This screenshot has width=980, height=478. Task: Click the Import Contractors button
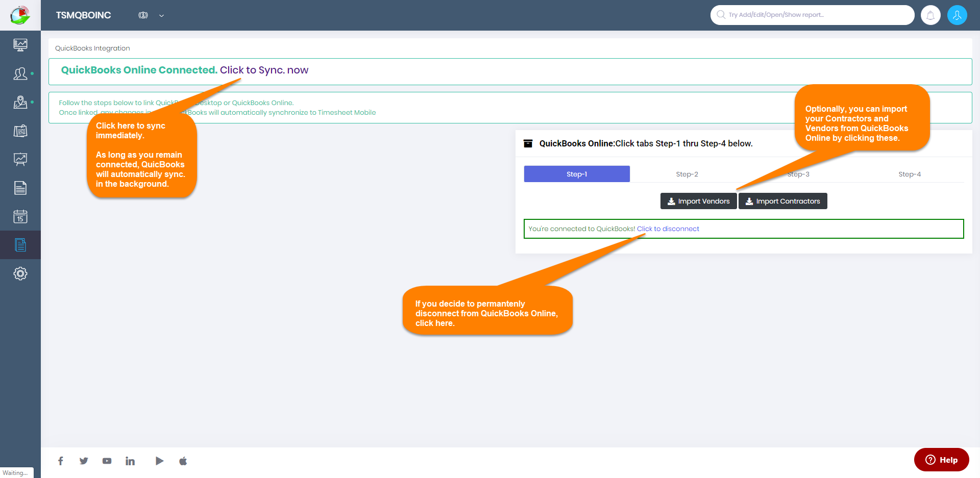pyautogui.click(x=782, y=201)
